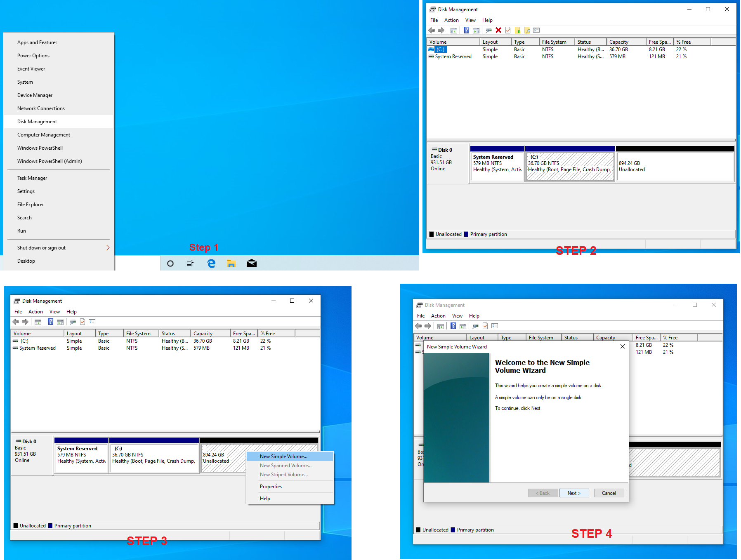Screen dimensions: 741x560
Task: Select the 894.24 GB Unallocated block in the Step 2 window
Action: click(675, 167)
